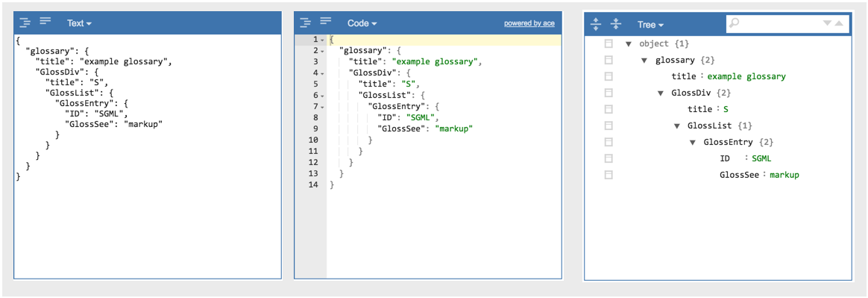The width and height of the screenshot is (868, 298).
Task: Collapse the GlossList tree node
Action: pyautogui.click(x=676, y=126)
